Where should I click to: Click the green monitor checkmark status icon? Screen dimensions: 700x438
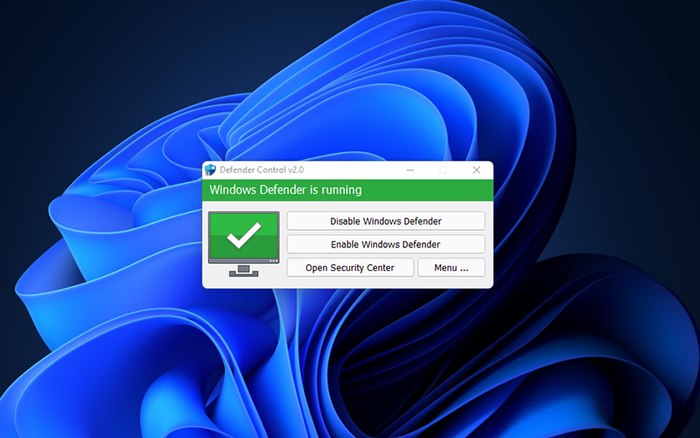244,244
